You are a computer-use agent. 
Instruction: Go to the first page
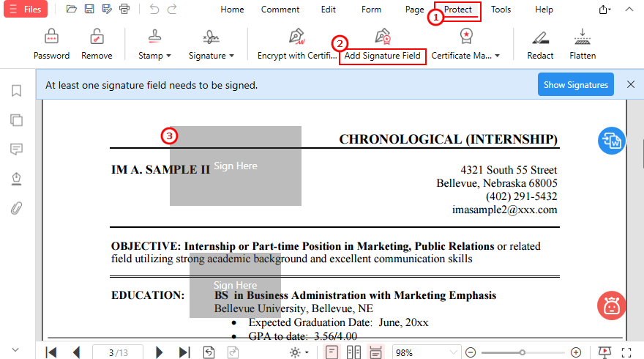point(51,352)
